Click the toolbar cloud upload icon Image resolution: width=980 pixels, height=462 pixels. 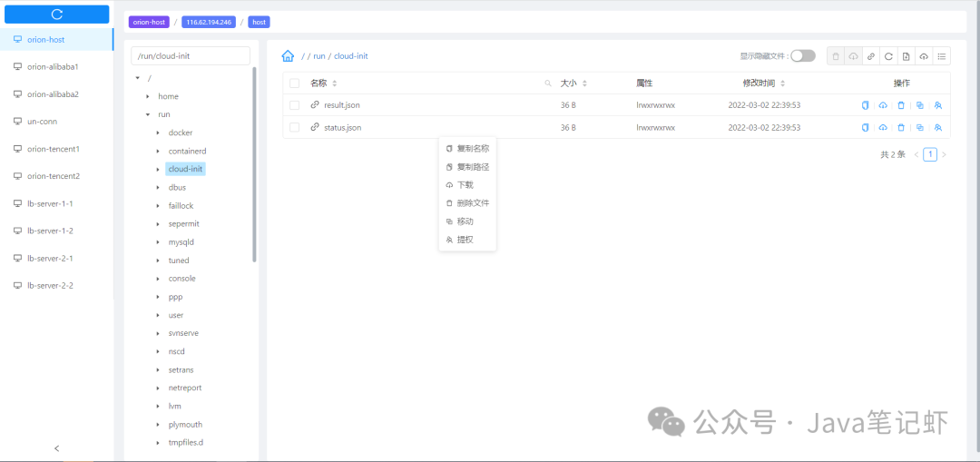923,56
